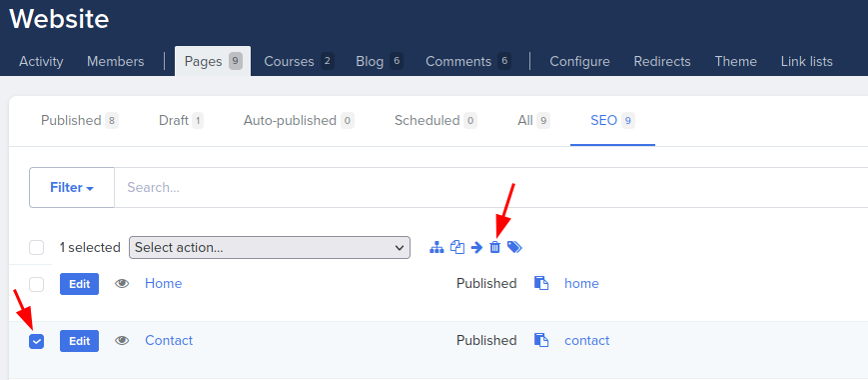Image resolution: width=868 pixels, height=380 pixels.
Task: Click the move arrow icon
Action: coord(476,248)
